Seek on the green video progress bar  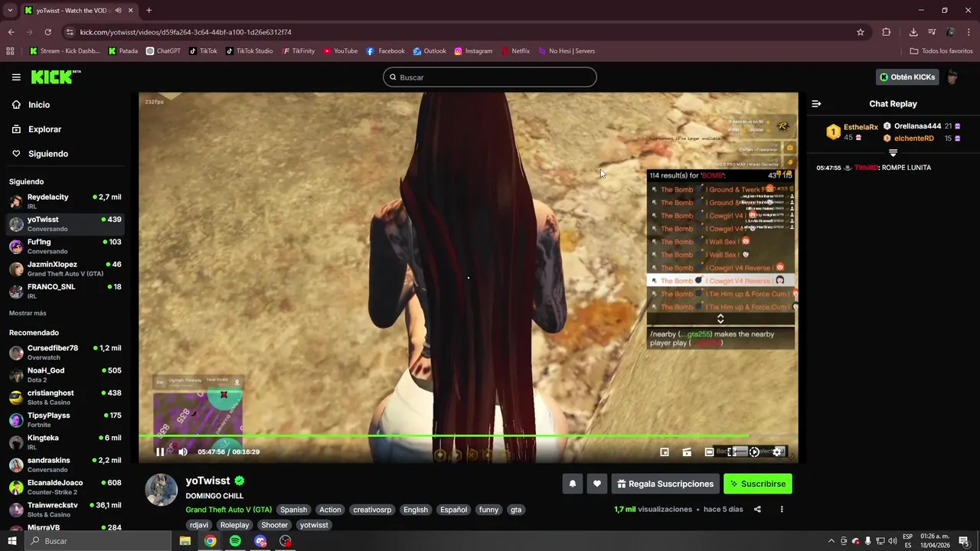pos(468,436)
